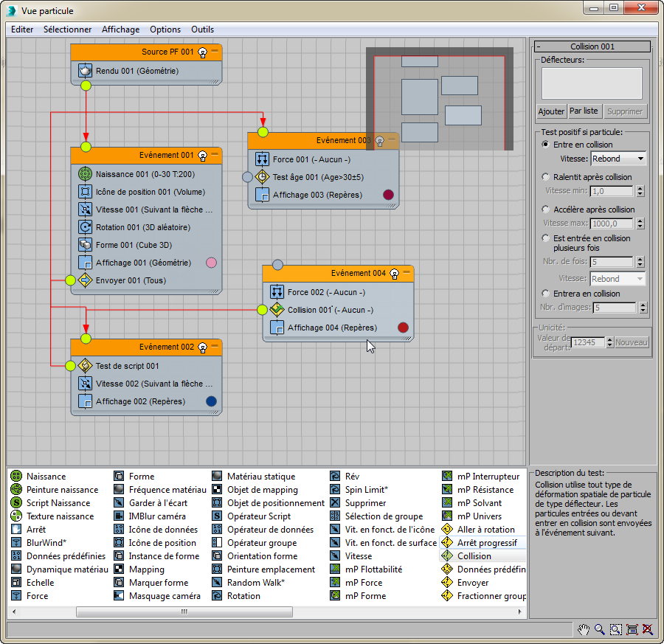The width and height of the screenshot is (664, 644).
Task: Open the Affichage menu
Action: coord(121,30)
